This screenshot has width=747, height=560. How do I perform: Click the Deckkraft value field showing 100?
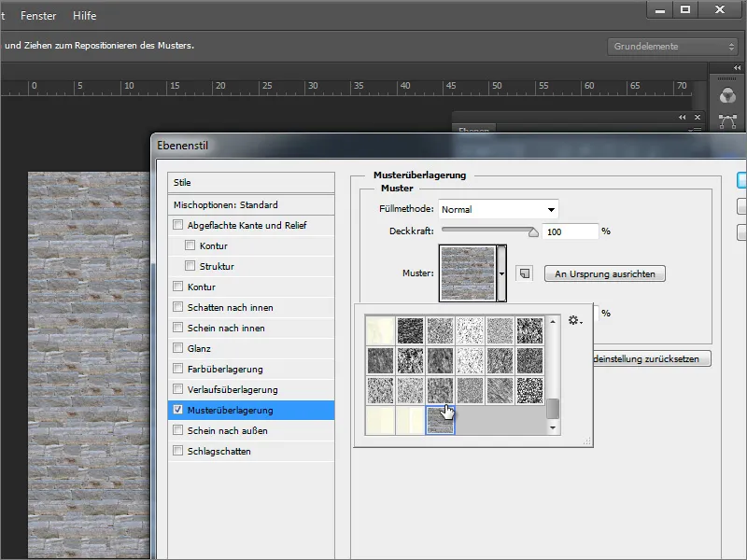pyautogui.click(x=570, y=231)
